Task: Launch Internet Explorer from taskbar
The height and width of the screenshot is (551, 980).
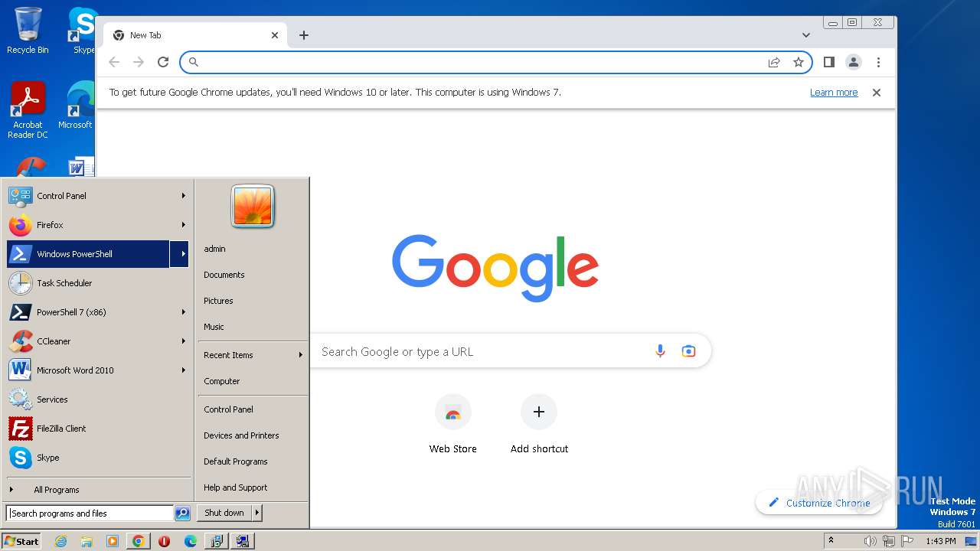Action: pyautogui.click(x=61, y=541)
